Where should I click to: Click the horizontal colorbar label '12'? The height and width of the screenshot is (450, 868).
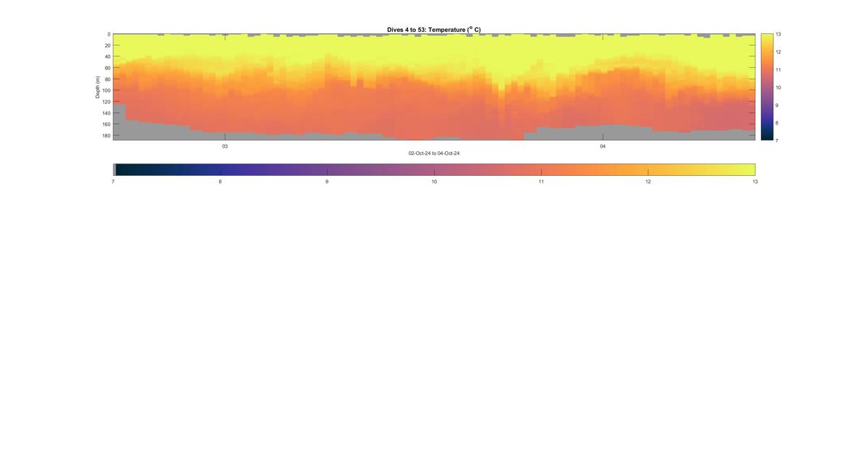[648, 182]
